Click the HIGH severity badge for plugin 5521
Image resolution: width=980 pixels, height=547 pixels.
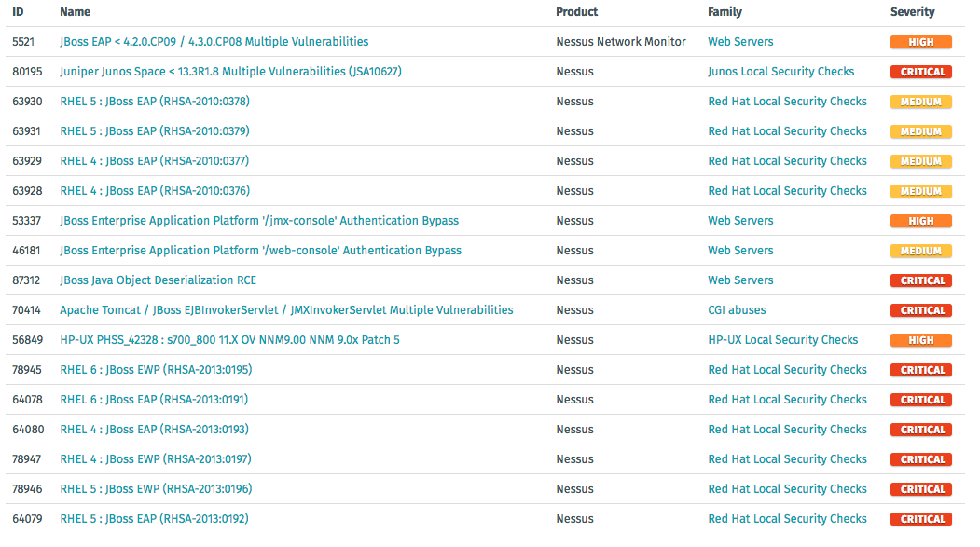point(921,42)
